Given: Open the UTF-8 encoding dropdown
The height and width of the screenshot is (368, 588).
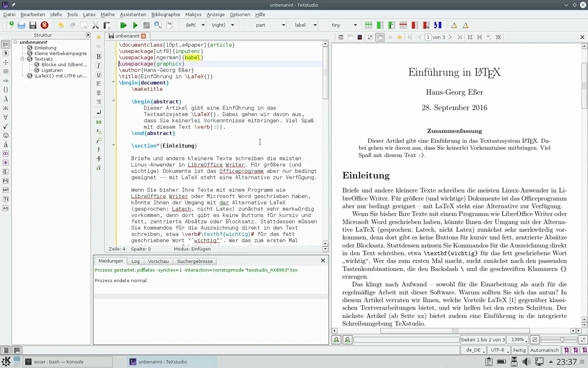Looking at the screenshot, I should [x=499, y=350].
